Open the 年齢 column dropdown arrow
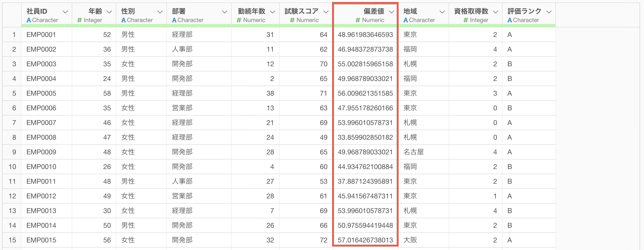The image size is (644, 250). coord(109,12)
